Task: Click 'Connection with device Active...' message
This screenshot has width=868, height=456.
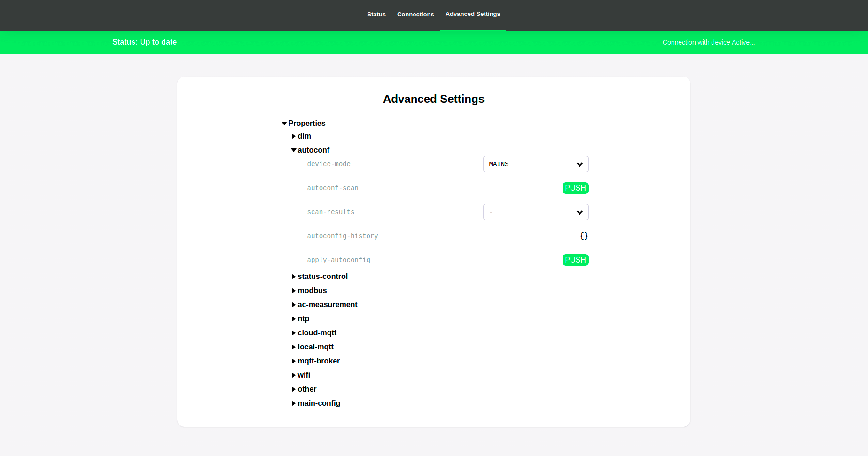Action: [x=709, y=42]
